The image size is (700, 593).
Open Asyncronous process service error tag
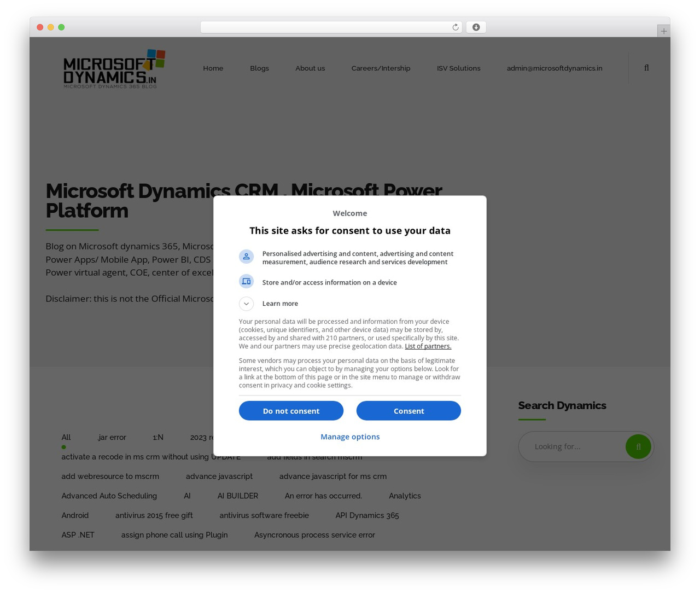314,535
